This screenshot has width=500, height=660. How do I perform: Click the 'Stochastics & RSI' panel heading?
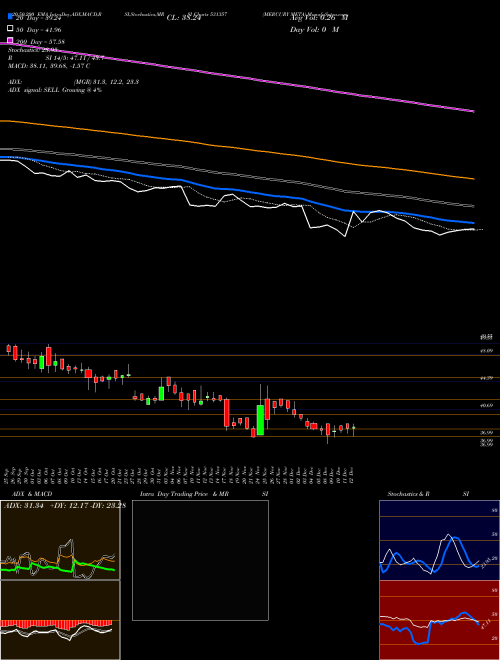pos(428,494)
